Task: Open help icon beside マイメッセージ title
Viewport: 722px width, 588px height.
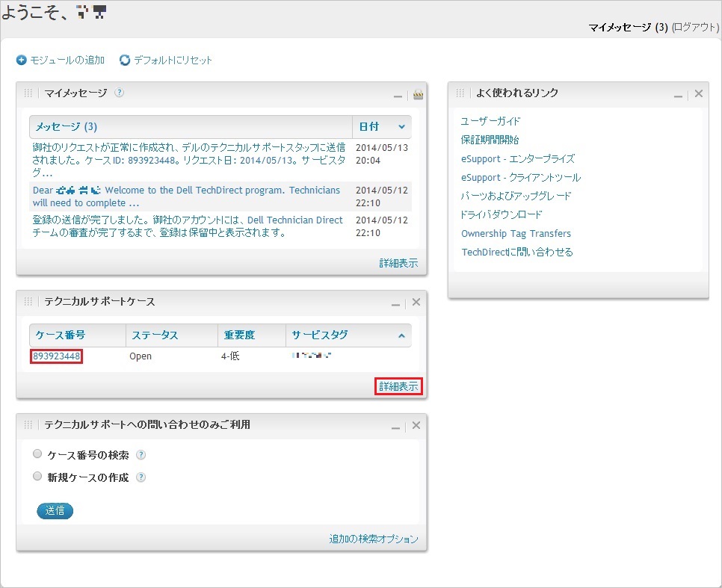Action: pos(119,93)
